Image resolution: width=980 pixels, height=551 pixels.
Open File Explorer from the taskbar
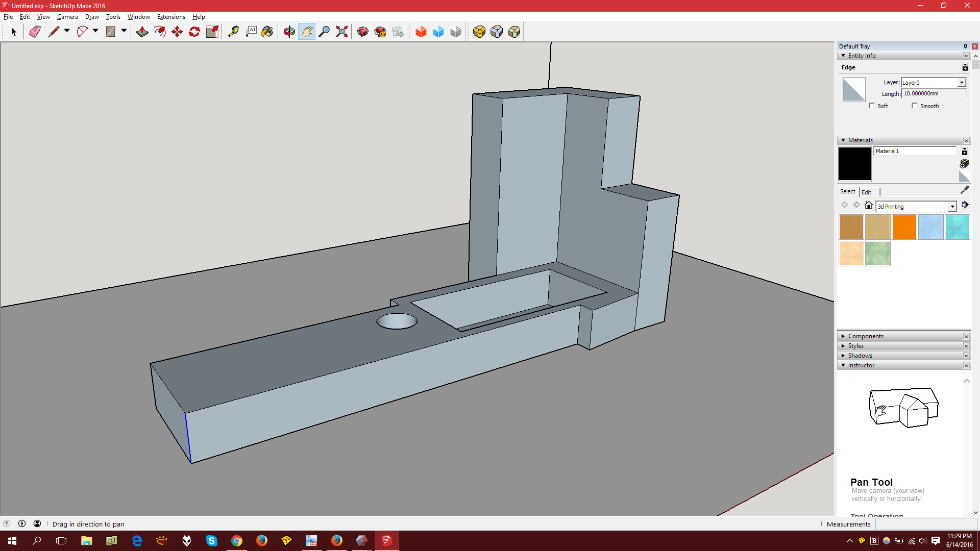coord(86,541)
